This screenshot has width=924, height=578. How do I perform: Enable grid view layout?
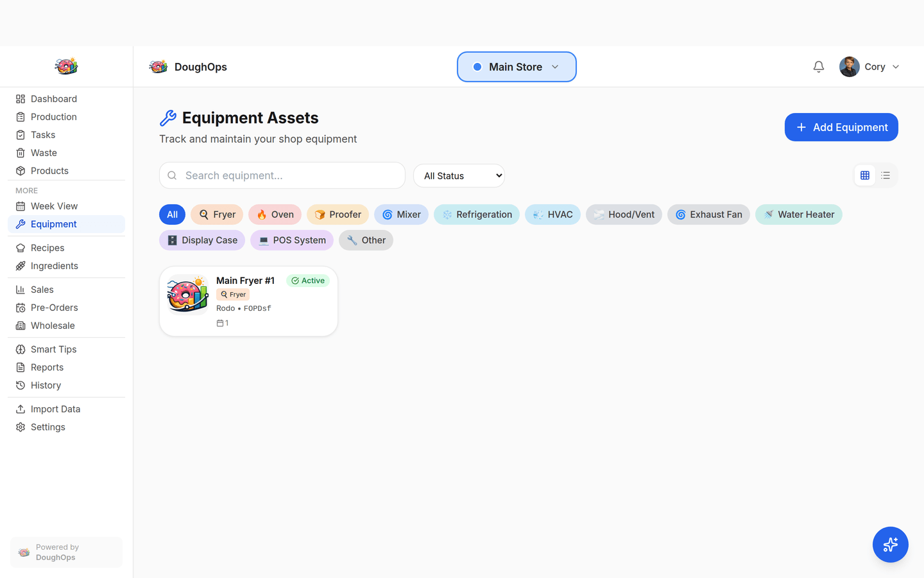(x=864, y=175)
